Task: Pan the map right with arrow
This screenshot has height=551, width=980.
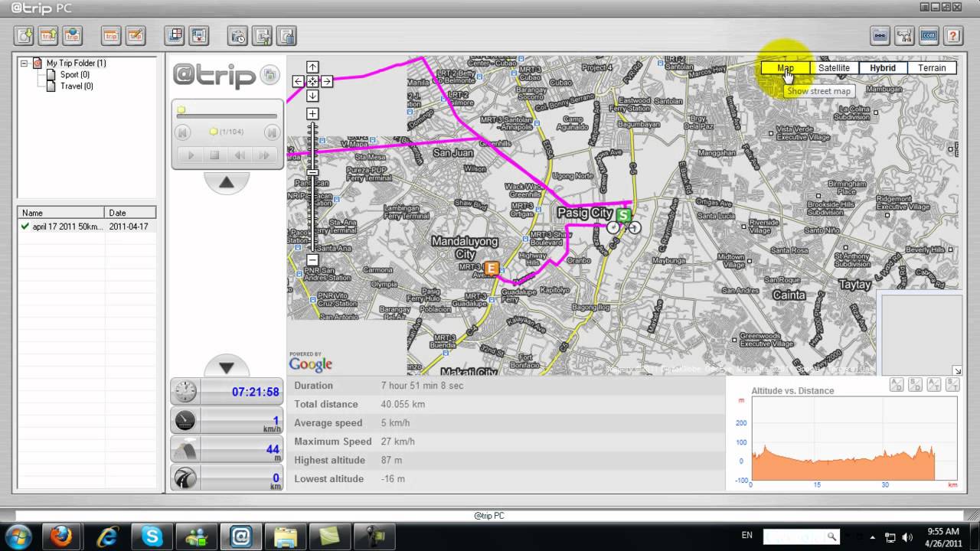Action: [326, 81]
